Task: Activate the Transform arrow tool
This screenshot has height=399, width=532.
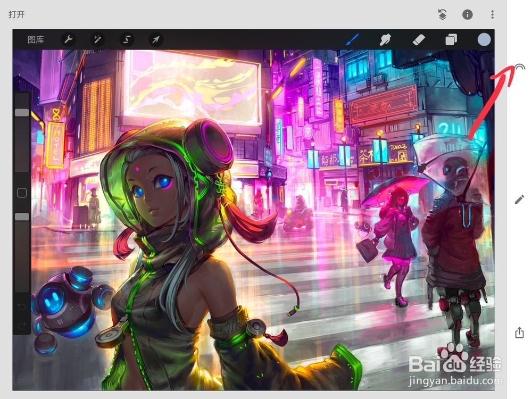Action: tap(156, 40)
